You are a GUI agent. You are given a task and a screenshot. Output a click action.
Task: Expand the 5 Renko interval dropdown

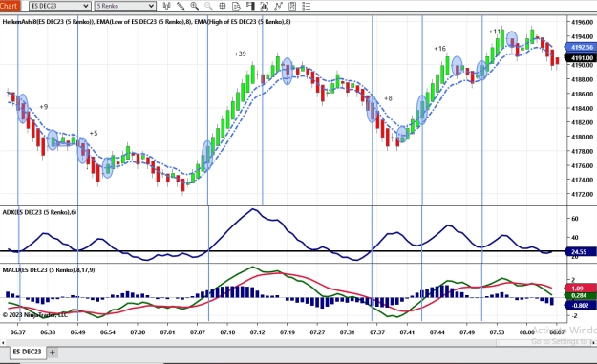(x=125, y=6)
